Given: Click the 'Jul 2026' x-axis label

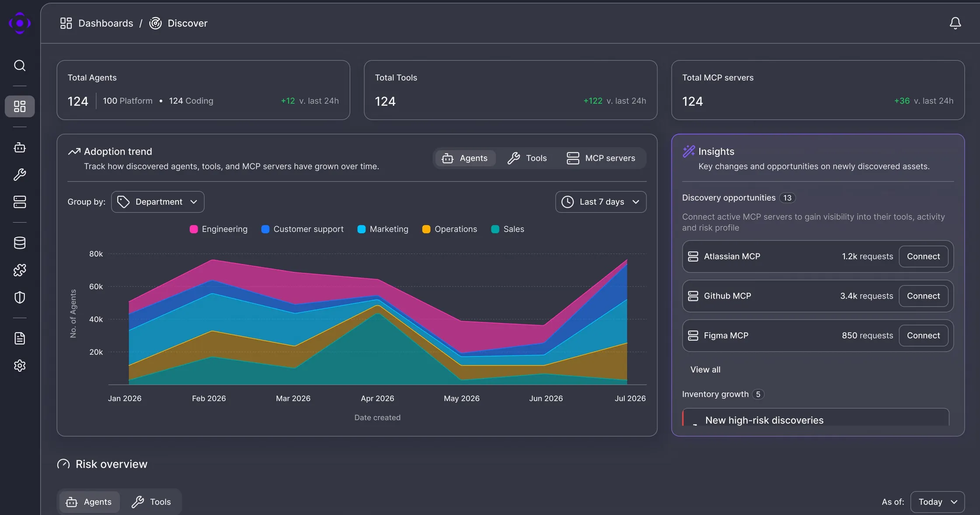Looking at the screenshot, I should click(630, 399).
